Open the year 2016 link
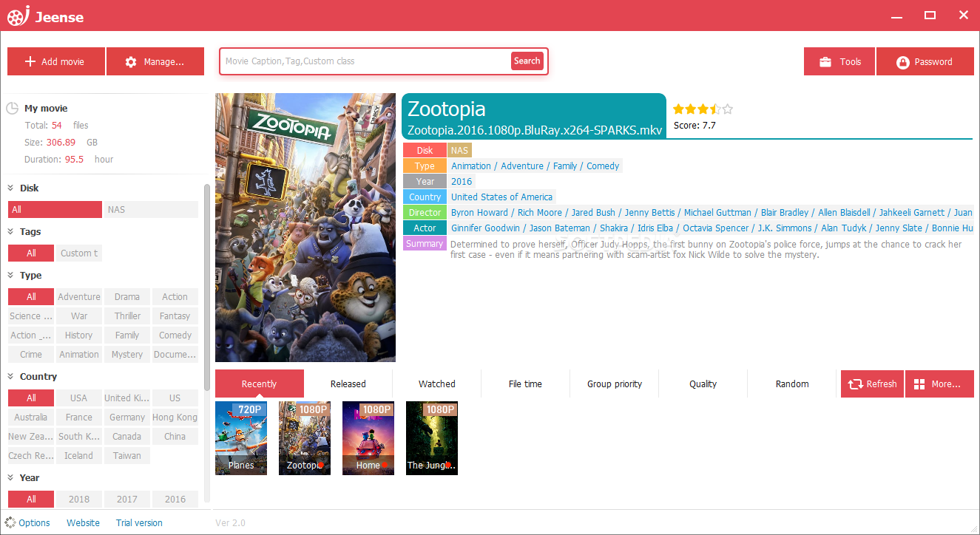Screen dimensions: 980x535 point(462,182)
